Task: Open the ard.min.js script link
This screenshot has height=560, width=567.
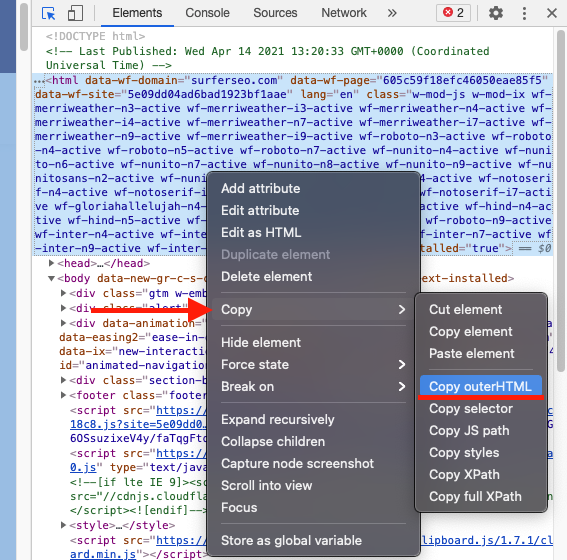Action: (103, 554)
